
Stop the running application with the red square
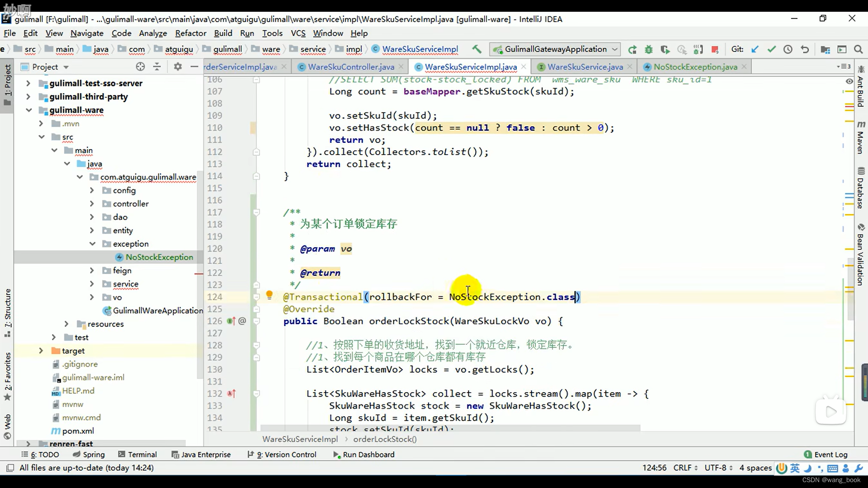(715, 49)
